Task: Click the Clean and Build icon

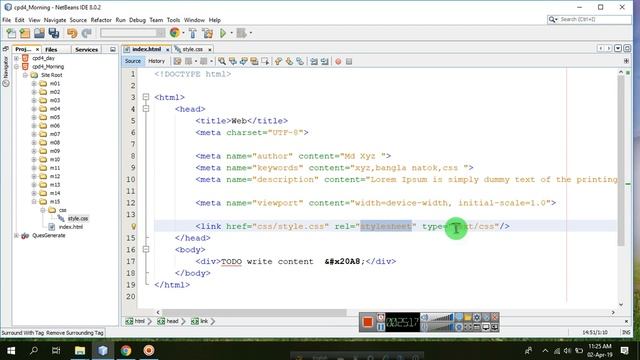Action: click(x=207, y=33)
